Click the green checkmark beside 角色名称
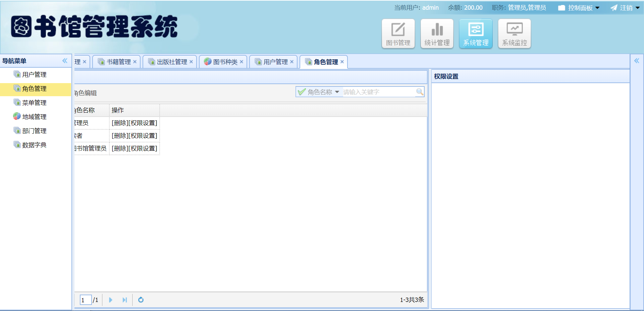The height and width of the screenshot is (311, 644). click(301, 91)
